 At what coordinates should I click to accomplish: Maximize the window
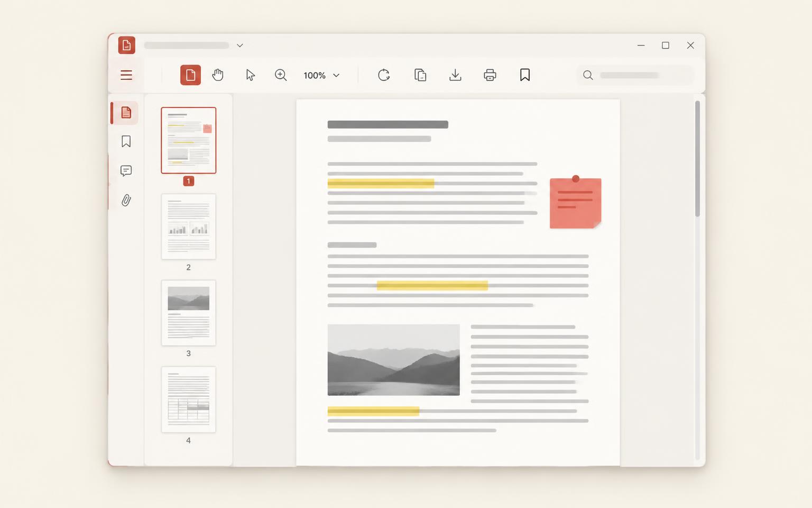coord(666,46)
